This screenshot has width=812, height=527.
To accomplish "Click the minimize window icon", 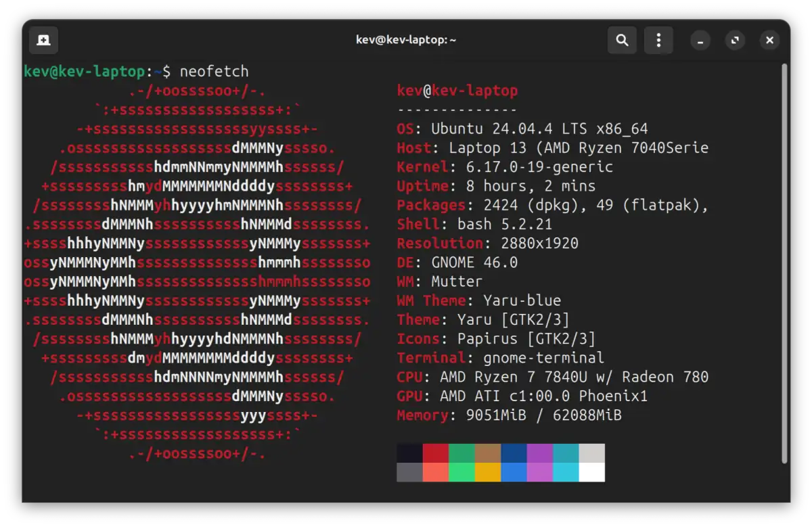I will tap(700, 41).
